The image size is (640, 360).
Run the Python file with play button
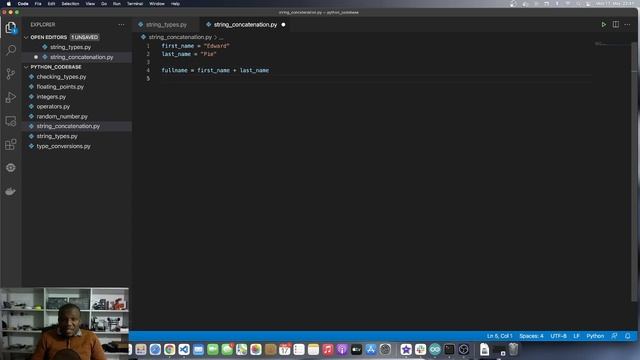pos(603,24)
